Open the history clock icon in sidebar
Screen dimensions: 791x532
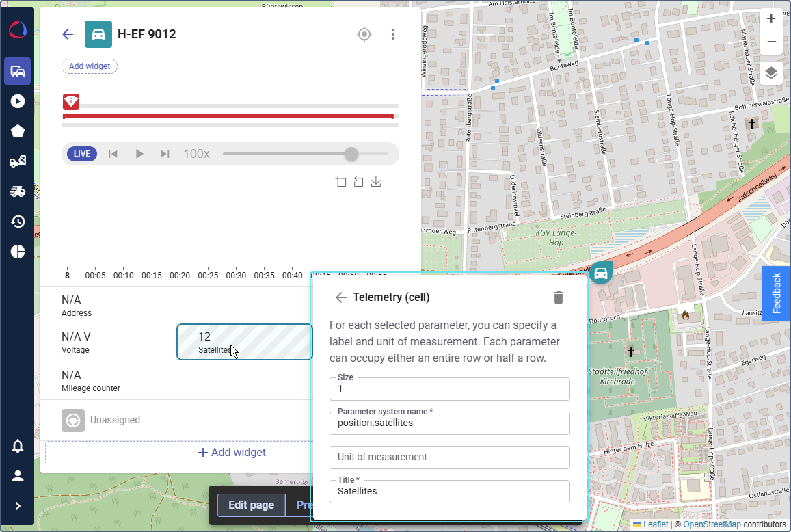point(18,222)
